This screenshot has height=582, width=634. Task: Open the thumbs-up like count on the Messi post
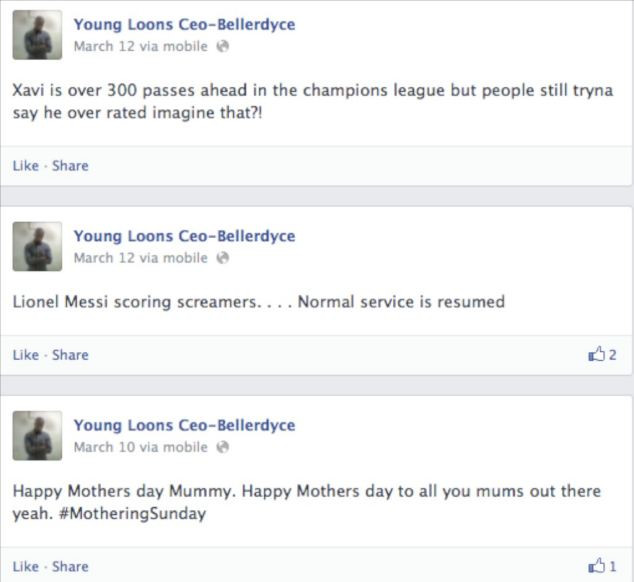[603, 354]
